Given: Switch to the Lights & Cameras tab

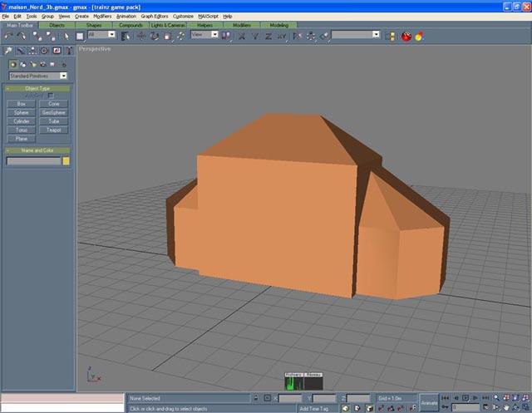Looking at the screenshot, I should (169, 25).
